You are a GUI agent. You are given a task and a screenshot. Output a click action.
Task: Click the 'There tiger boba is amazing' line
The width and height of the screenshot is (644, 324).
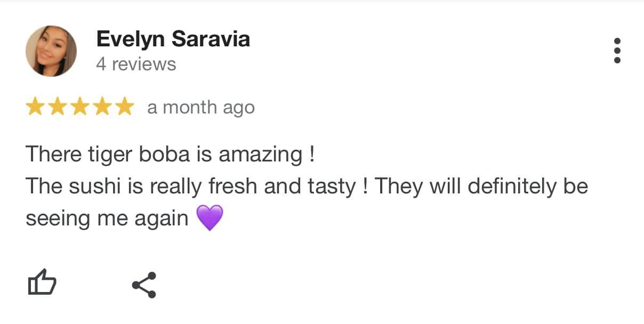170,155
